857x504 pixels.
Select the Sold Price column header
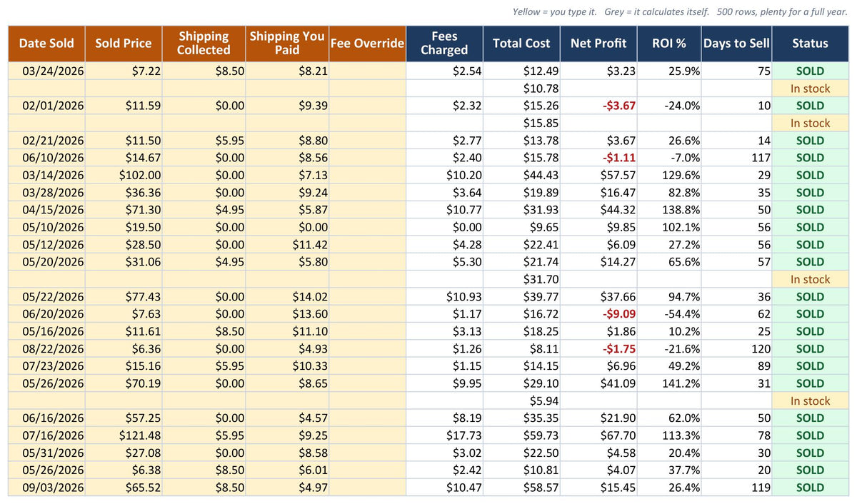(124, 44)
